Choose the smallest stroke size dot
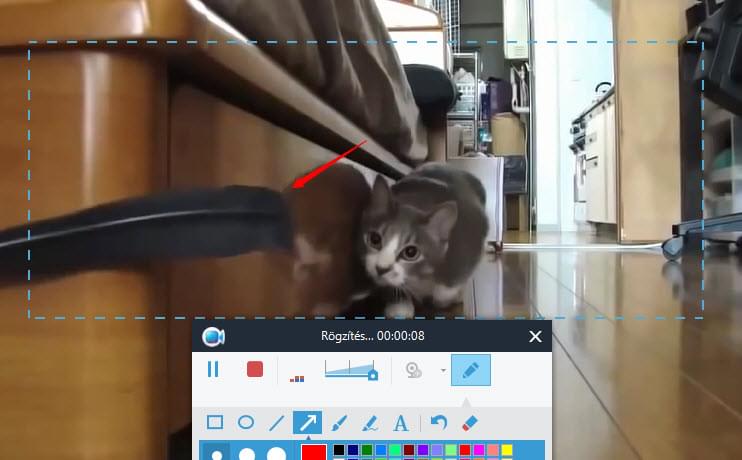Viewport: 742px width, 460px height. pyautogui.click(x=216, y=454)
